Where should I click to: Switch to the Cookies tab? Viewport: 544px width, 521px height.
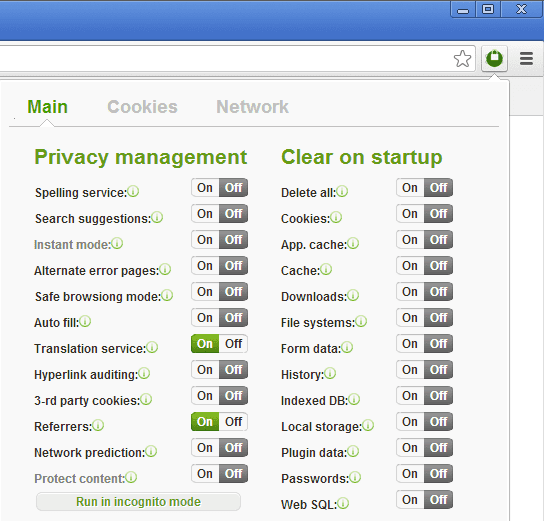pyautogui.click(x=142, y=106)
